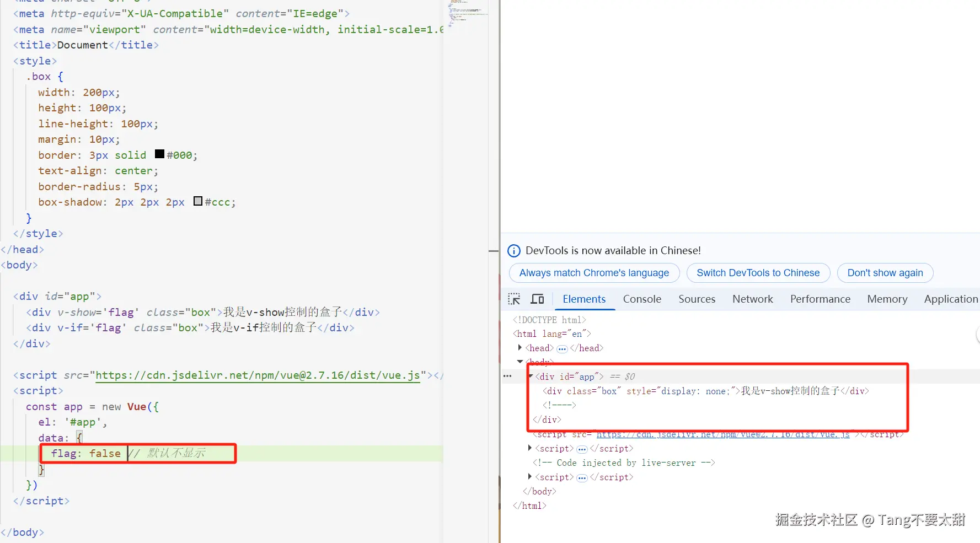Click the ellipsis badge in the last collapsed script
Screen dimensions: 980x543
(582, 477)
